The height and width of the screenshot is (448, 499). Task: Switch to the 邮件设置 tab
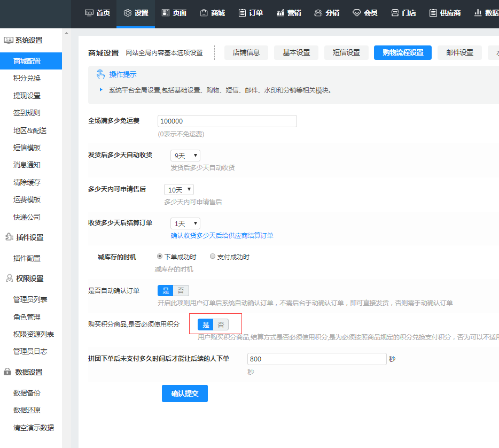tap(459, 52)
